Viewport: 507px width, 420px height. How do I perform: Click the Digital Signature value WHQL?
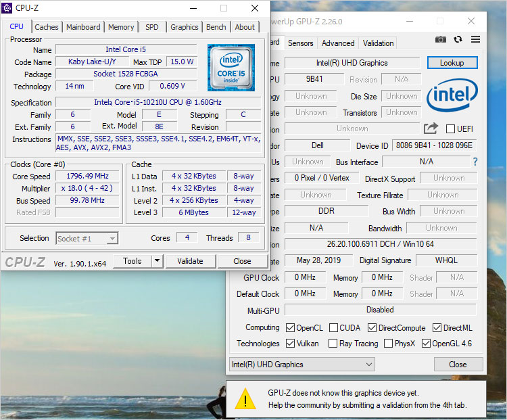(446, 260)
